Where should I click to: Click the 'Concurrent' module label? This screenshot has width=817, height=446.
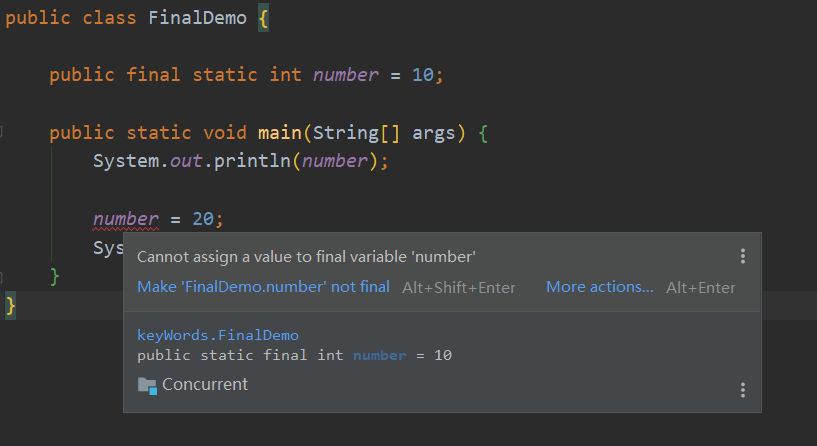205,385
